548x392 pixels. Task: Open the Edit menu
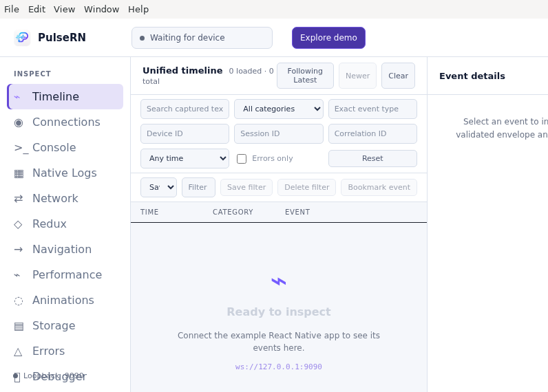[36, 9]
